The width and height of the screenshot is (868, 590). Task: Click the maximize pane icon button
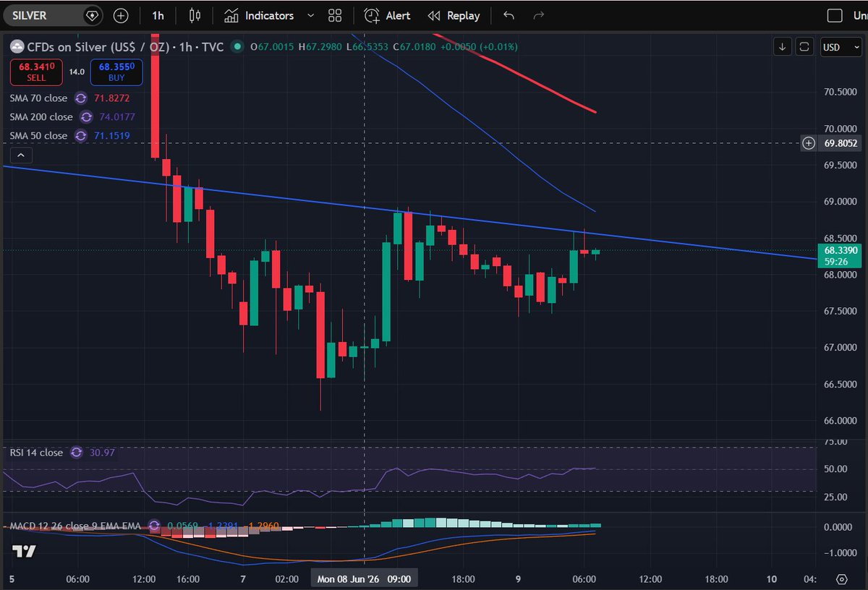point(804,47)
